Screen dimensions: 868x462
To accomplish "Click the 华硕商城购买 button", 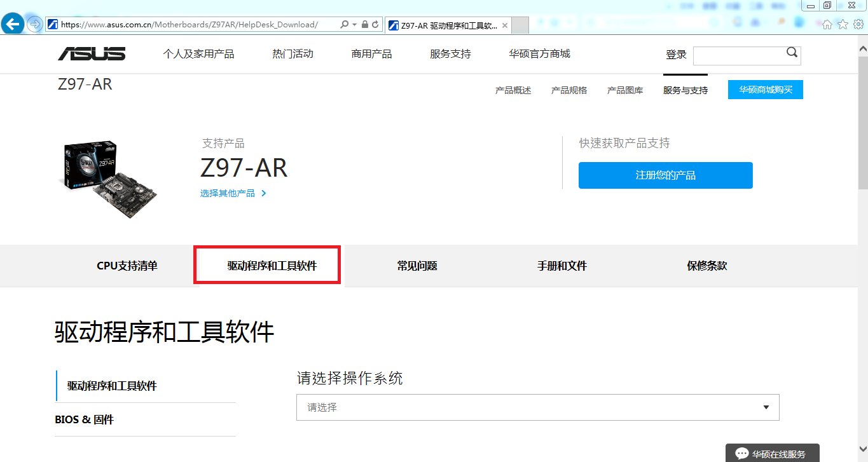I will [x=766, y=90].
